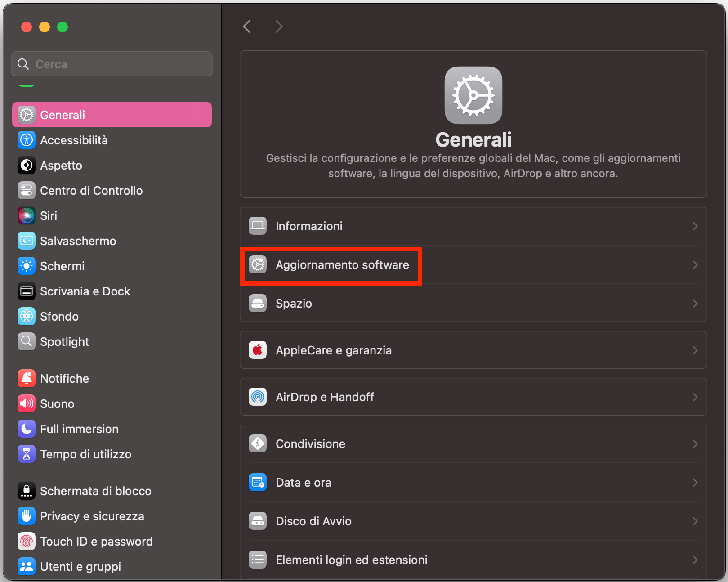The image size is (728, 582).
Task: Select the Salvaschermo preview icon
Action: (26, 241)
